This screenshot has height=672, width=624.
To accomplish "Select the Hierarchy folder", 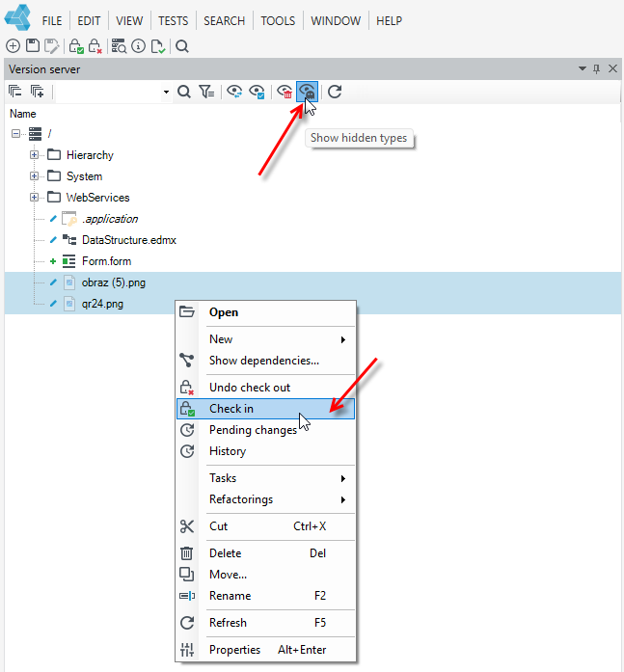I will coord(90,154).
